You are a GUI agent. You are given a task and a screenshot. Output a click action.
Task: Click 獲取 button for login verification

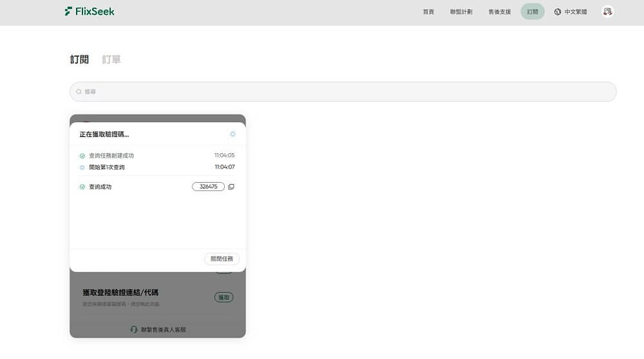point(224,297)
